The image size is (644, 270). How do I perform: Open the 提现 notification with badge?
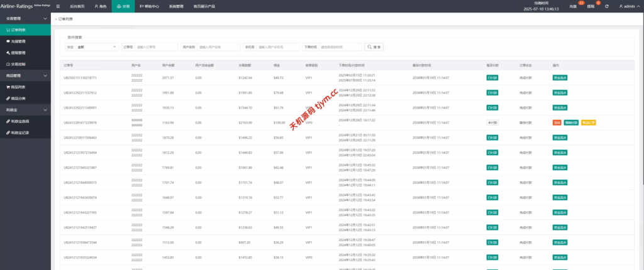pos(591,6)
